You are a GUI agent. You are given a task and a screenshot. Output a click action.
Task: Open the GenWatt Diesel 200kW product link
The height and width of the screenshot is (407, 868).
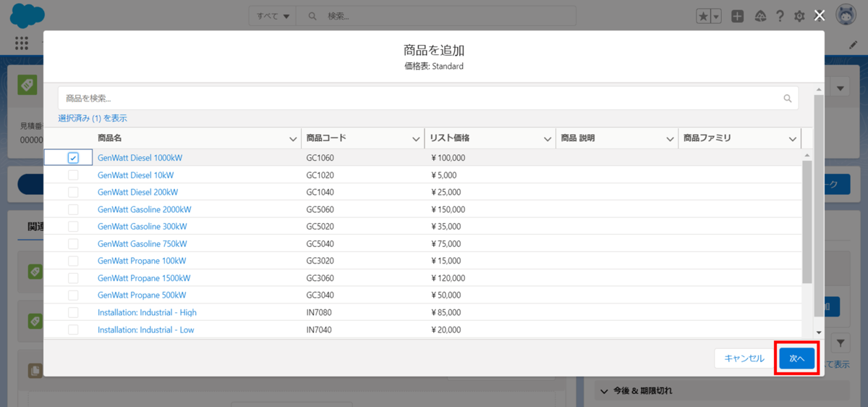(x=138, y=192)
